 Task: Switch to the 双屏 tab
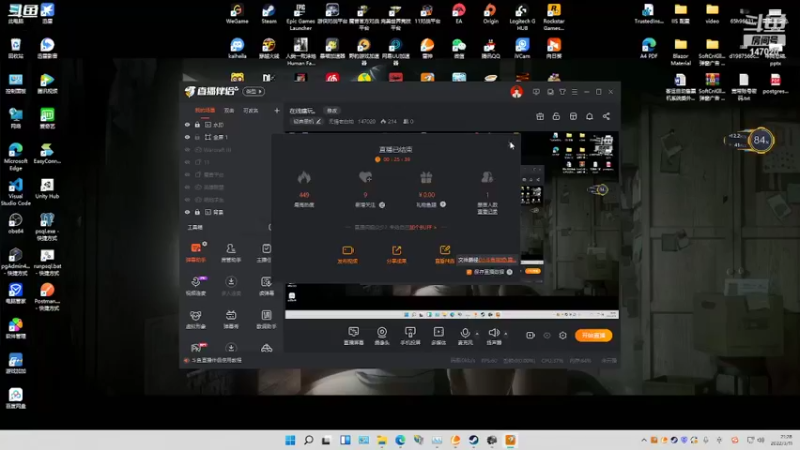click(229, 110)
